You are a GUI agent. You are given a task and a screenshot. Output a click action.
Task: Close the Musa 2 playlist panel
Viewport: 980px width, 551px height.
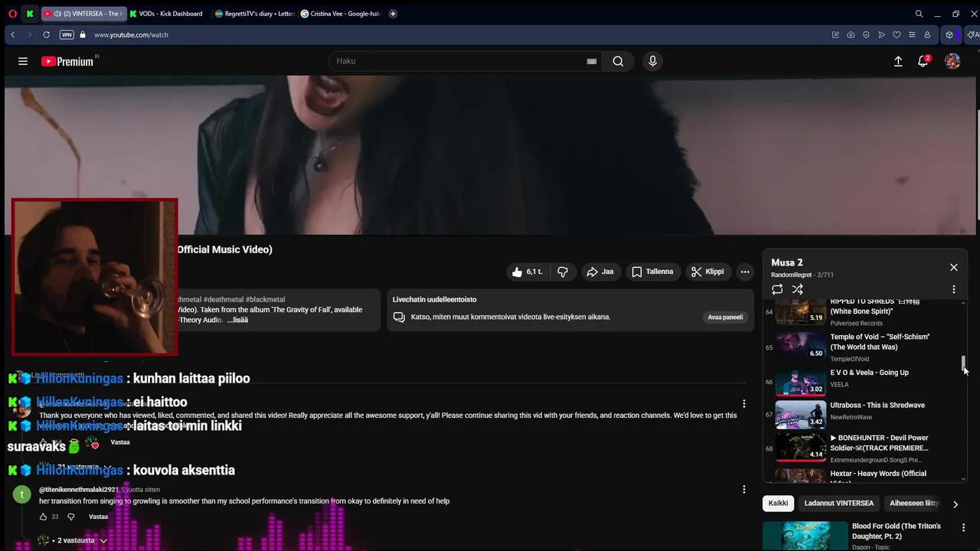(x=954, y=267)
